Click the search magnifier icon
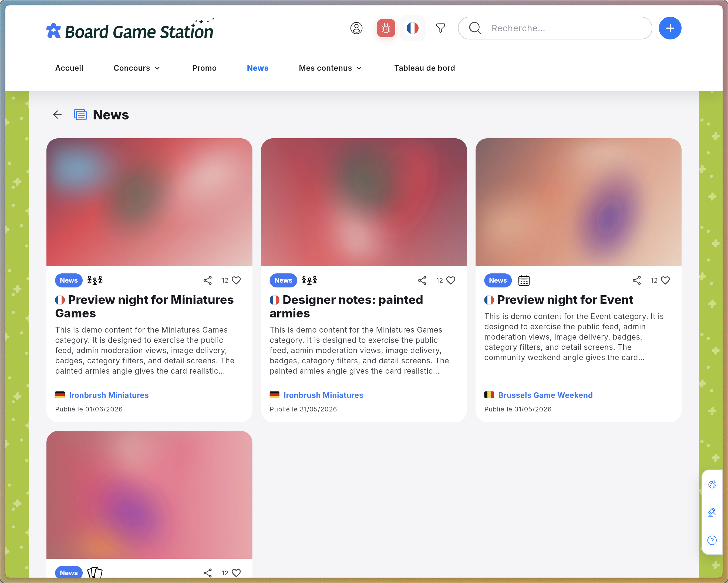 tap(475, 28)
